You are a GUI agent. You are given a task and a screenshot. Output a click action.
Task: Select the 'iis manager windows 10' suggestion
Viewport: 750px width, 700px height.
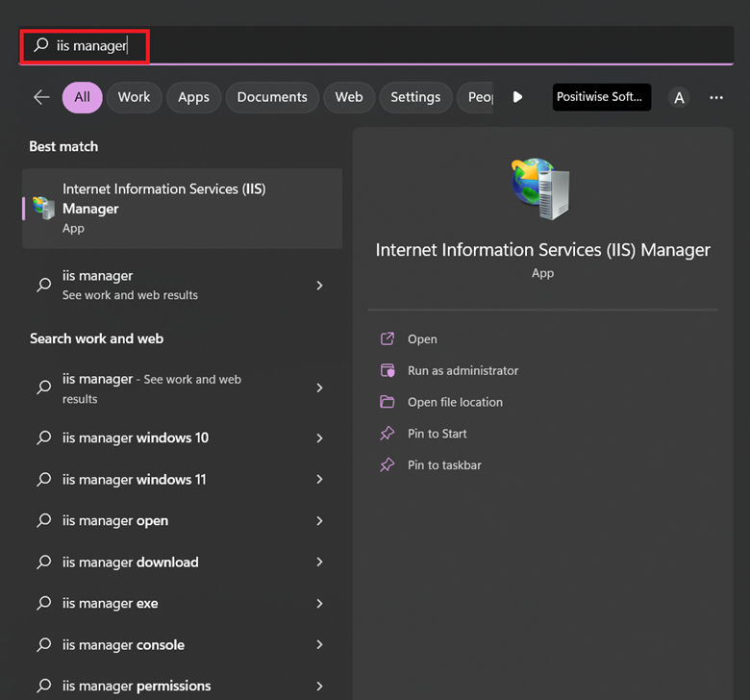click(x=183, y=437)
